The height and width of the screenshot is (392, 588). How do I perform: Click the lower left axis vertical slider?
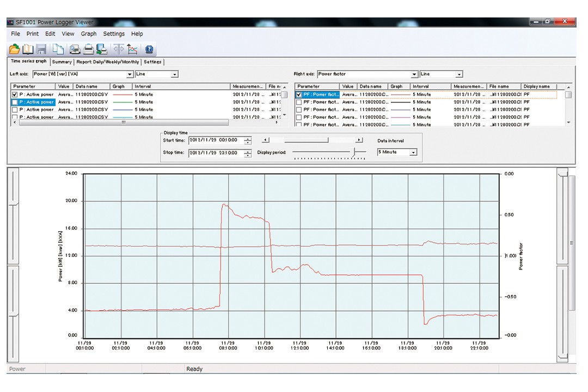point(13,314)
